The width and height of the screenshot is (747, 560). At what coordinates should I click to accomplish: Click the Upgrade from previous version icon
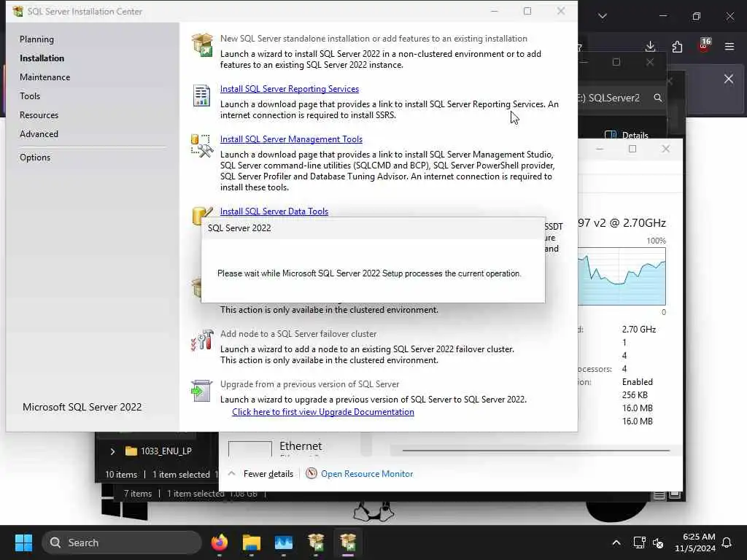point(201,391)
